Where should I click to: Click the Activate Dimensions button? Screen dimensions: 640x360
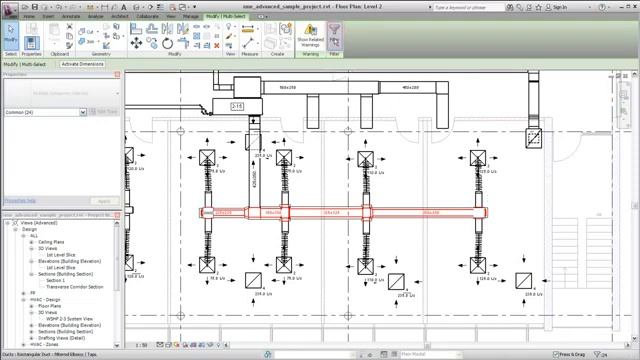tap(82, 64)
